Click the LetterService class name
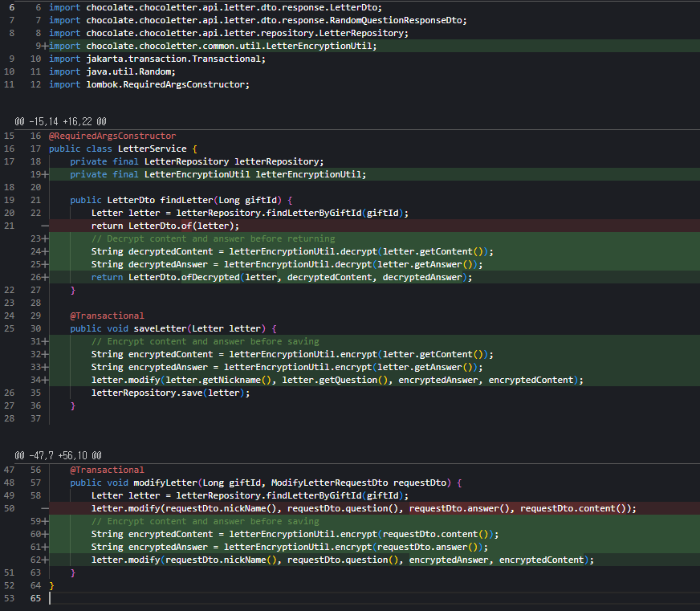Viewport: 700px width, 611px height. 152,149
